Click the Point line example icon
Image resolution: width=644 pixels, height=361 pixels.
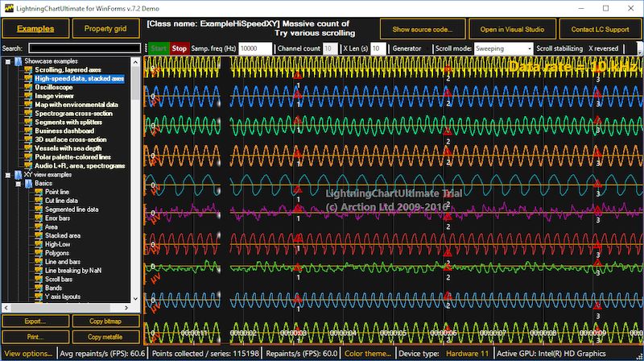tap(39, 192)
